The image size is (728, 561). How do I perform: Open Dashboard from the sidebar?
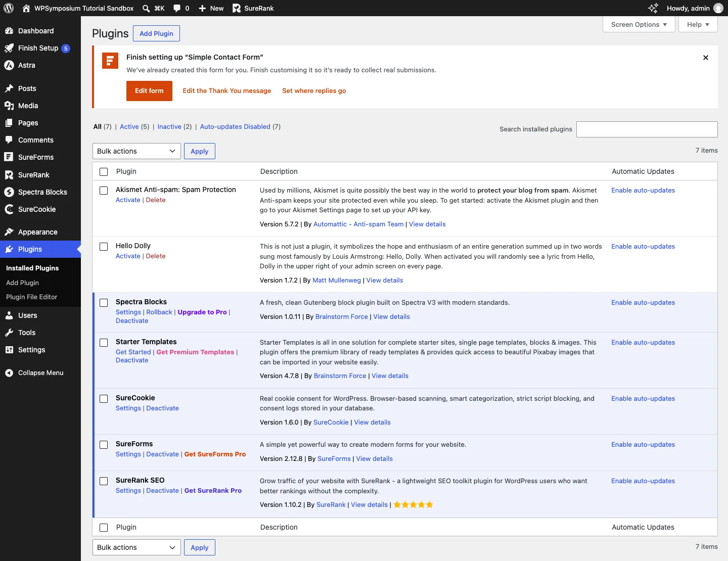click(40, 31)
